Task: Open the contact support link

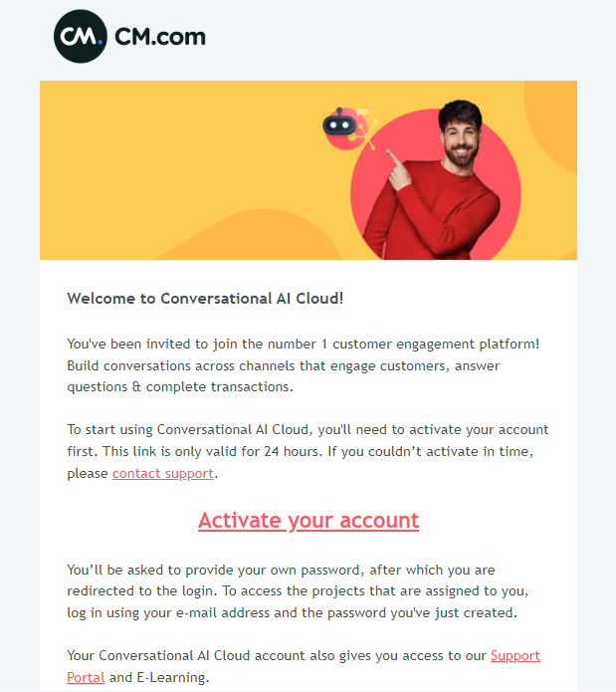Action: pos(162,473)
